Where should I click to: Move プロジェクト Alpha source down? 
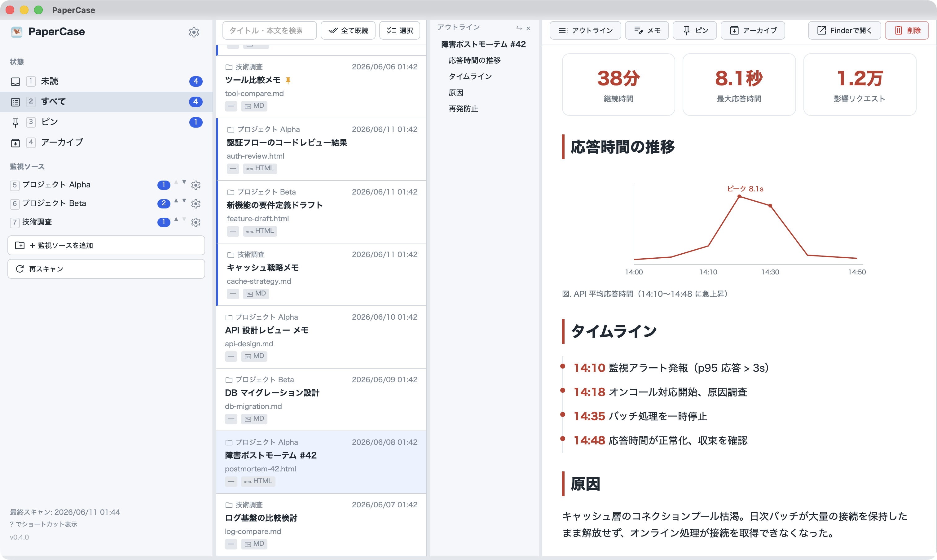click(184, 182)
